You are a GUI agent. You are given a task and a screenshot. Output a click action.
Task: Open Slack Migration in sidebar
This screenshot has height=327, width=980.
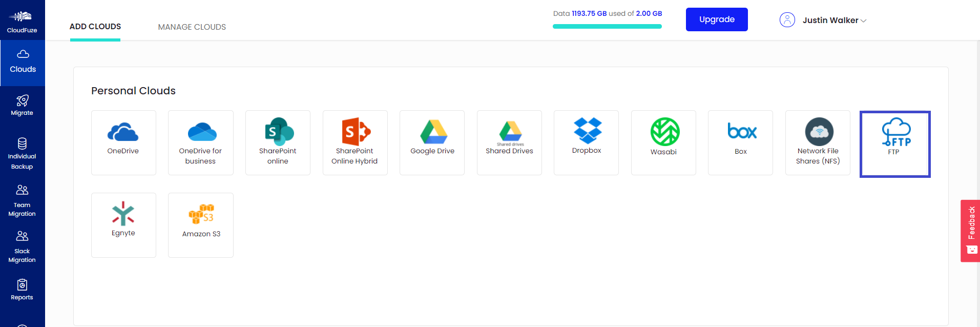coord(22,247)
